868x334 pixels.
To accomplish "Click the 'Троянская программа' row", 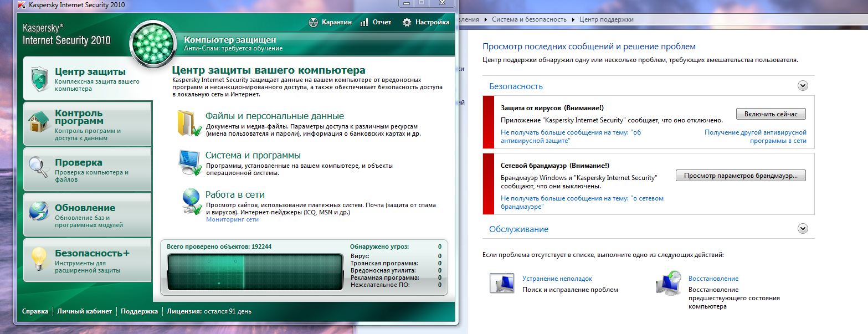I will pos(396,263).
